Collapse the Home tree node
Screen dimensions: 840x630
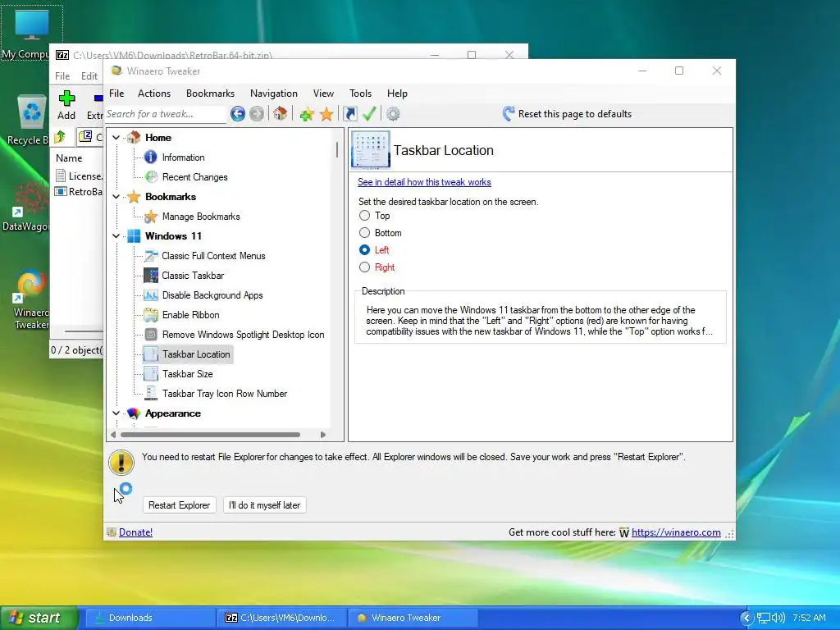pyautogui.click(x=116, y=138)
